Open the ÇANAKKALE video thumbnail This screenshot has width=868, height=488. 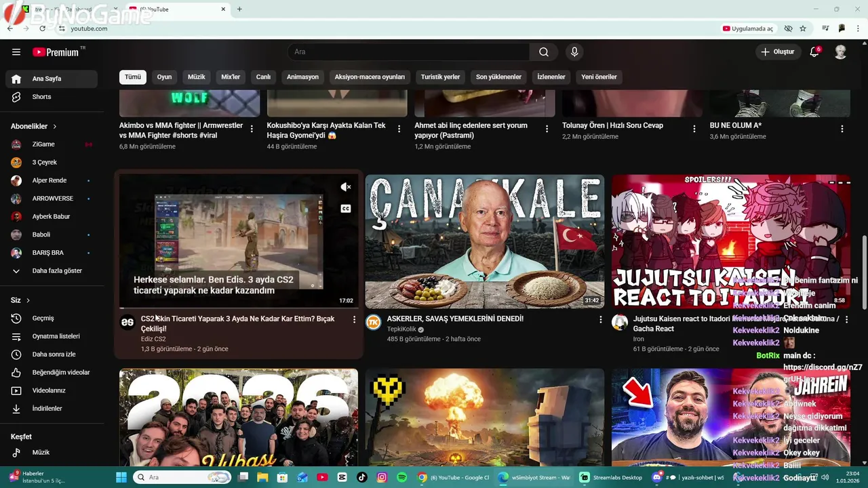[485, 242]
